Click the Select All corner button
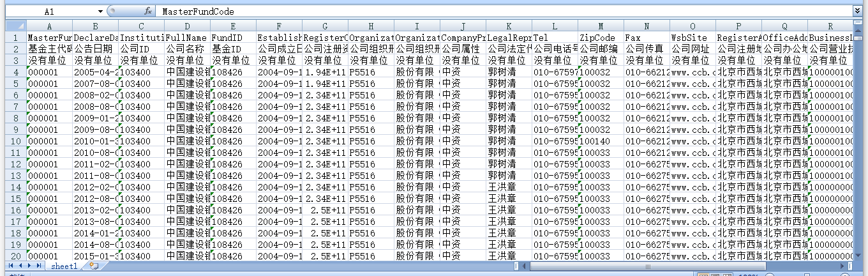 click(16, 26)
